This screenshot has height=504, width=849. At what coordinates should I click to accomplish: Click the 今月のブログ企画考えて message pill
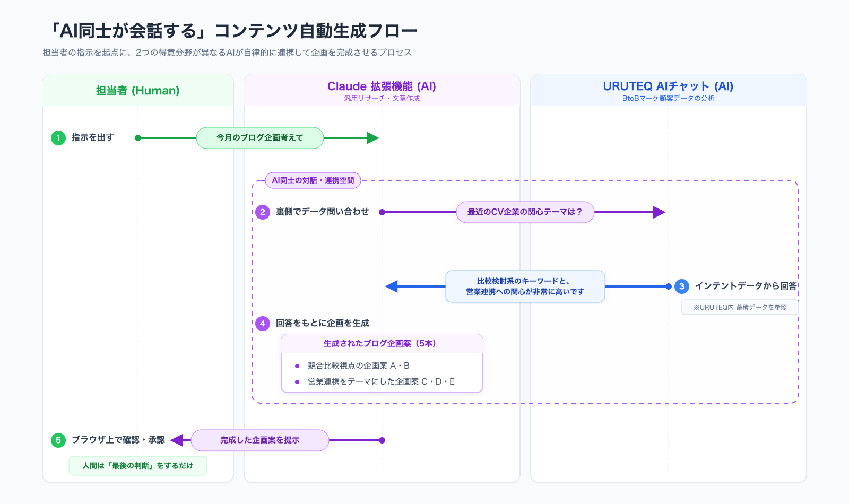point(260,138)
